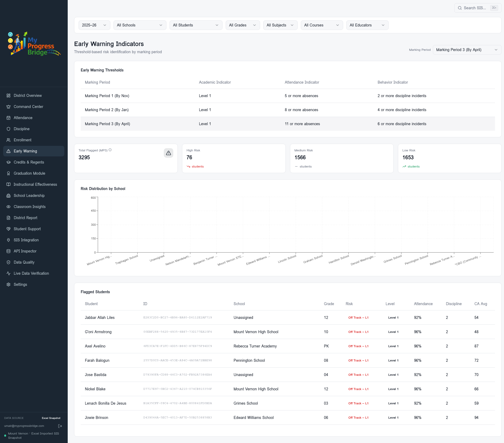
Task: Click student name Nickel Blake
Action: click(95, 389)
